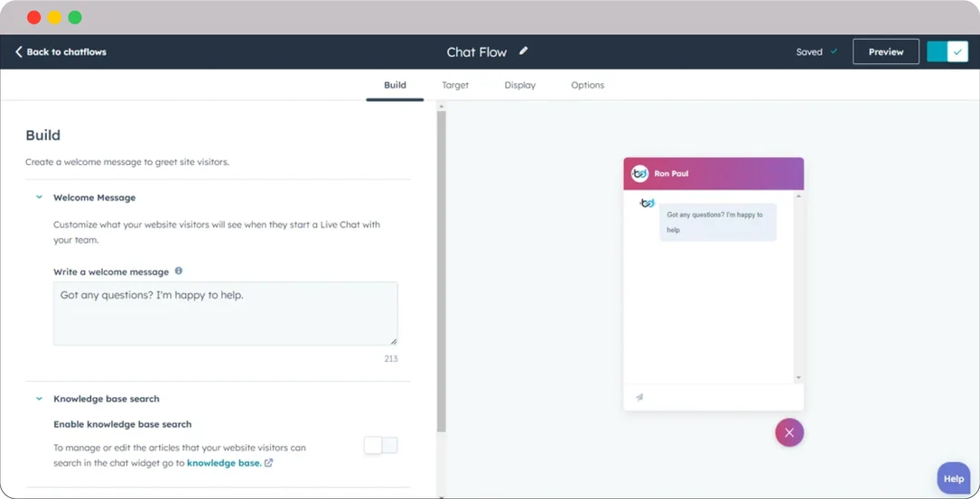The width and height of the screenshot is (980, 499).
Task: Click the bot avatar beside chat message
Action: click(x=647, y=203)
